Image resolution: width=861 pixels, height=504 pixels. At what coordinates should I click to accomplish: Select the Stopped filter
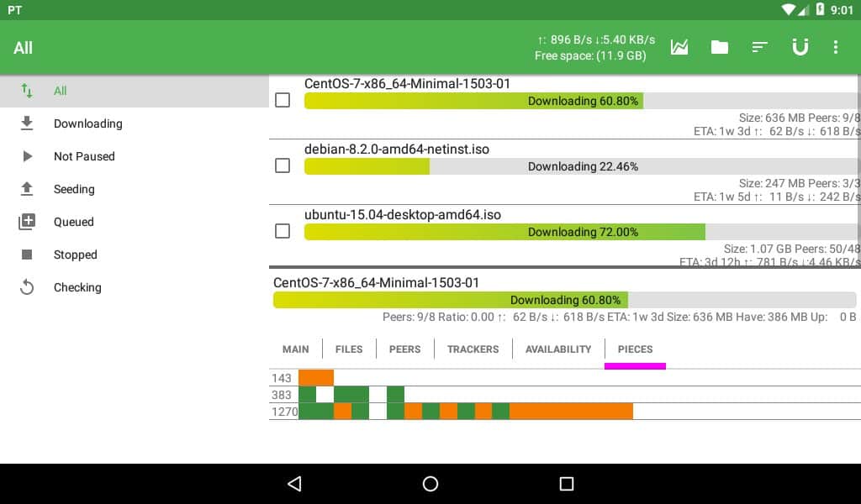point(76,255)
